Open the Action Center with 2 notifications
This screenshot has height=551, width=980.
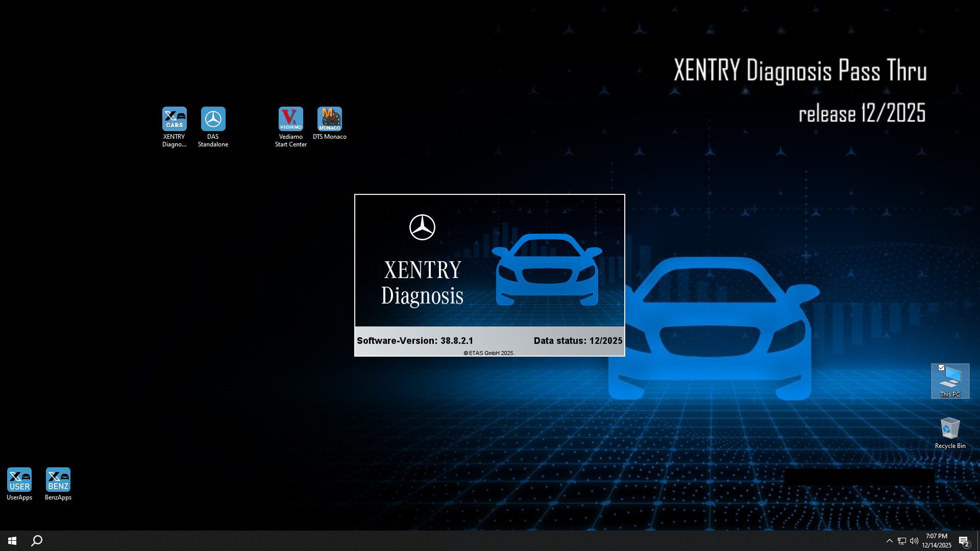pos(964,540)
